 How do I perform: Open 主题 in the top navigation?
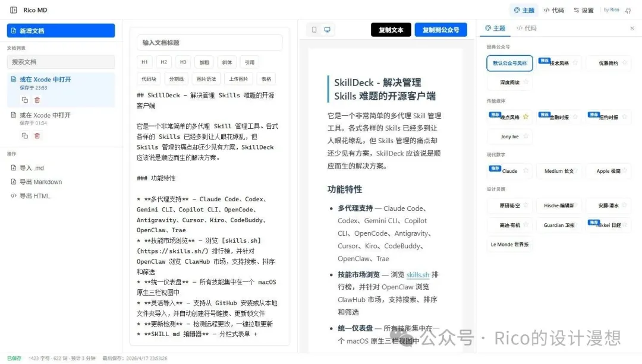[x=524, y=10]
